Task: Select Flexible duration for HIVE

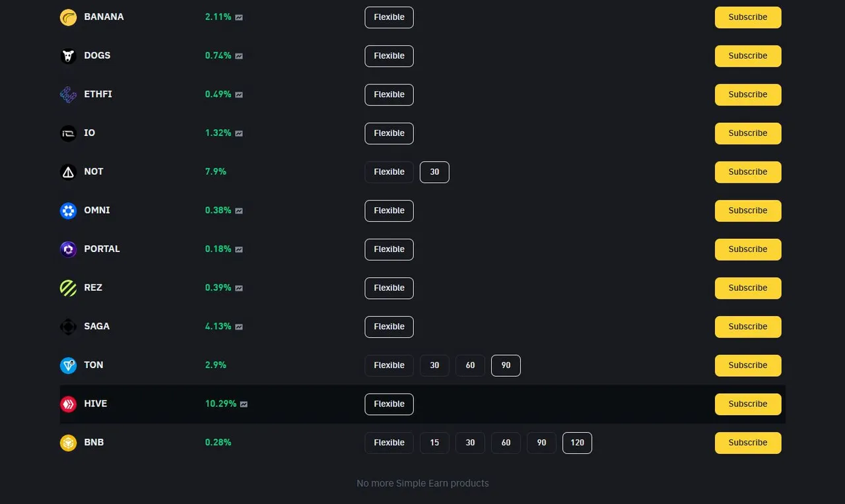Action: pos(389,404)
